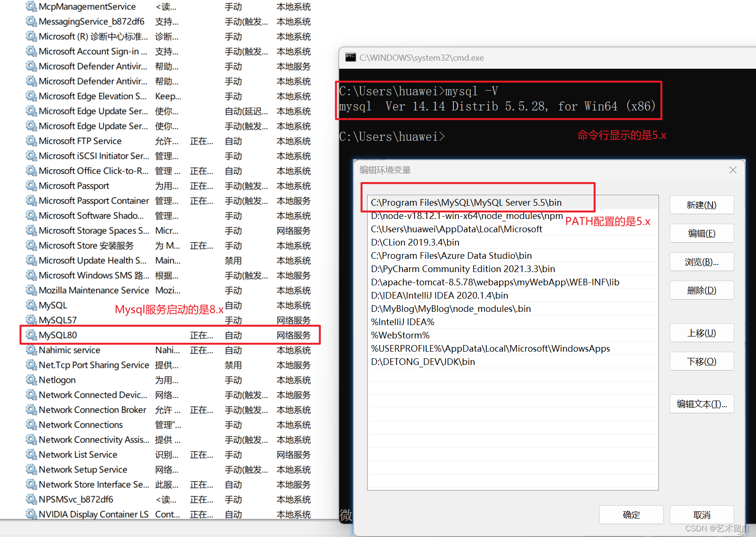
Task: Click the gear icon for Network Connections
Action: click(31, 425)
